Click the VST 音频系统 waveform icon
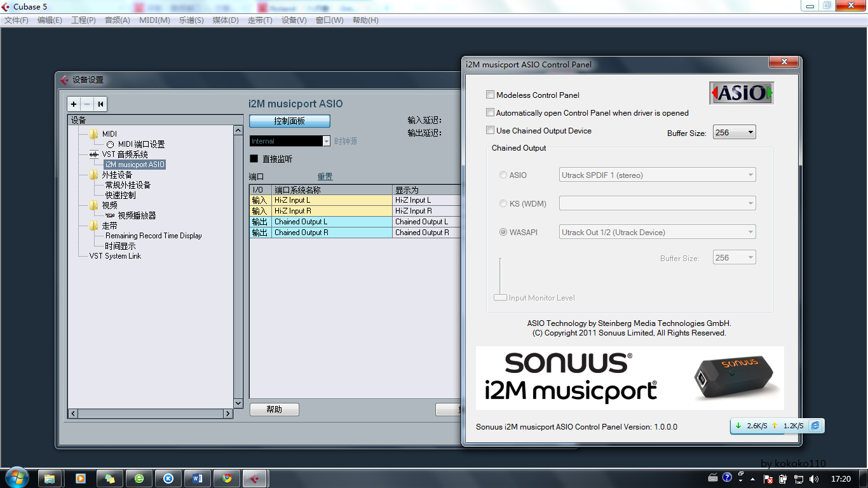This screenshot has height=488, width=868. [x=94, y=154]
